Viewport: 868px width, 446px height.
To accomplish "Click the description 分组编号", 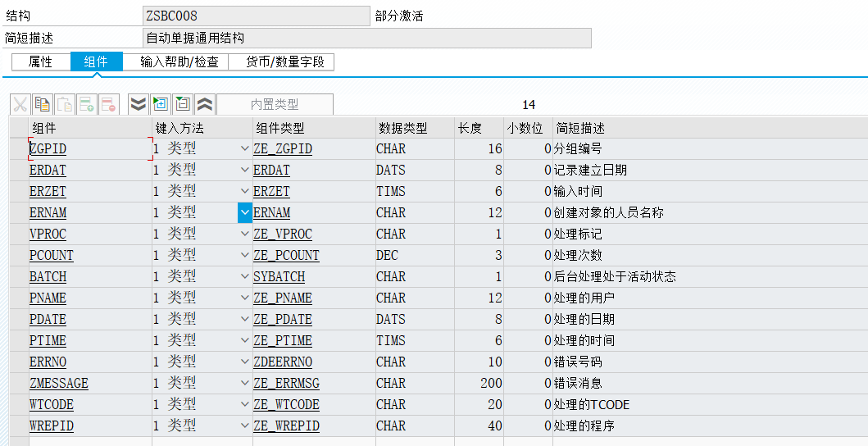I will tap(577, 148).
